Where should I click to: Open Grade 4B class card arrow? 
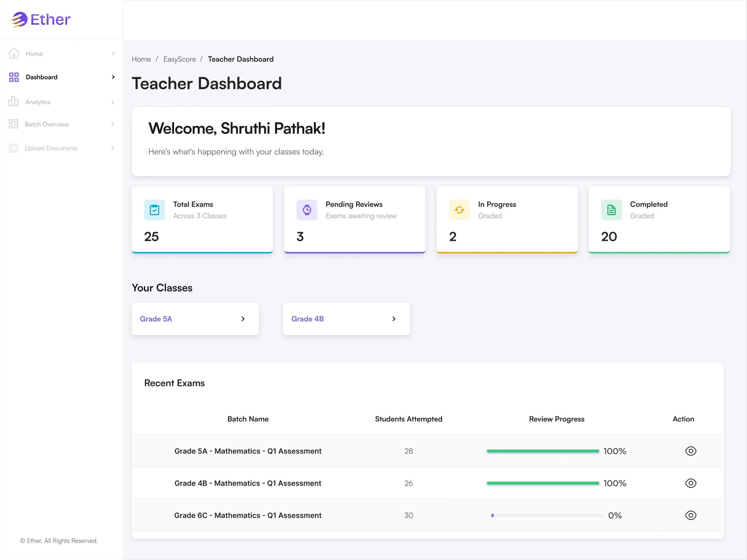coord(394,319)
